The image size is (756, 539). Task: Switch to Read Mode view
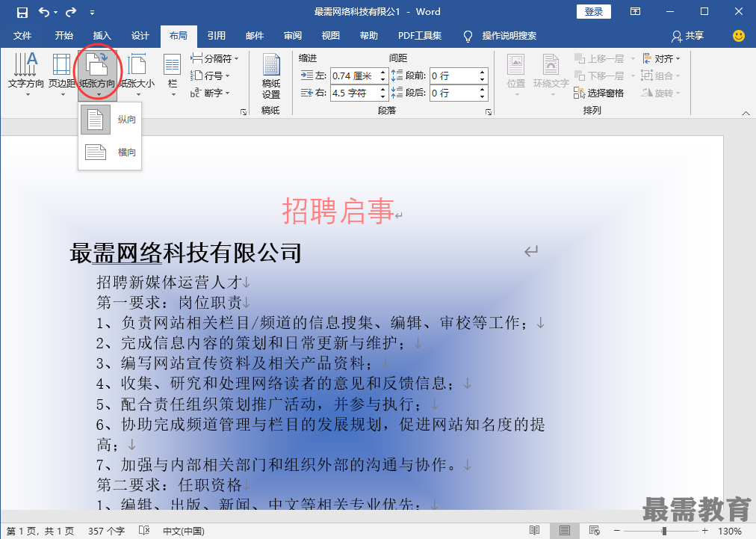click(534, 531)
